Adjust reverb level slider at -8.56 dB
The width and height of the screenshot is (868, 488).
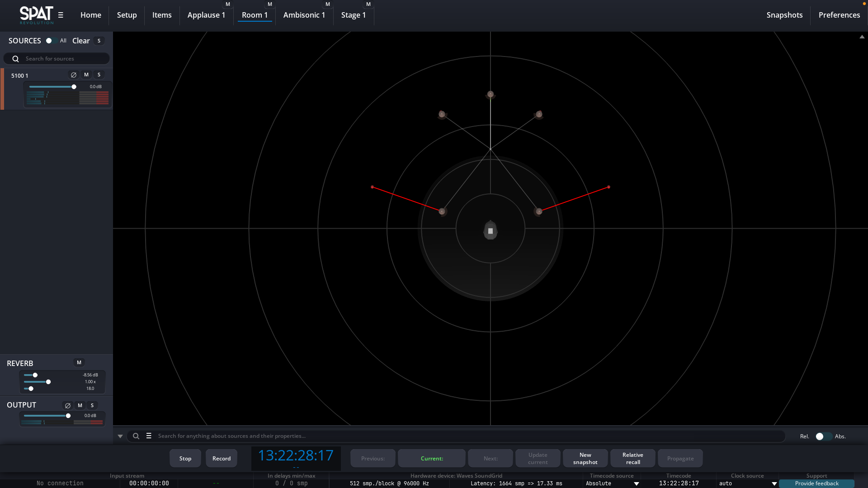35,375
